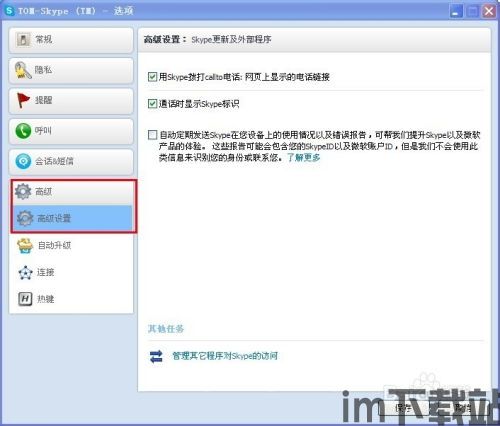
Task: Click the privacy magnifier lock icon
Action: point(23,70)
